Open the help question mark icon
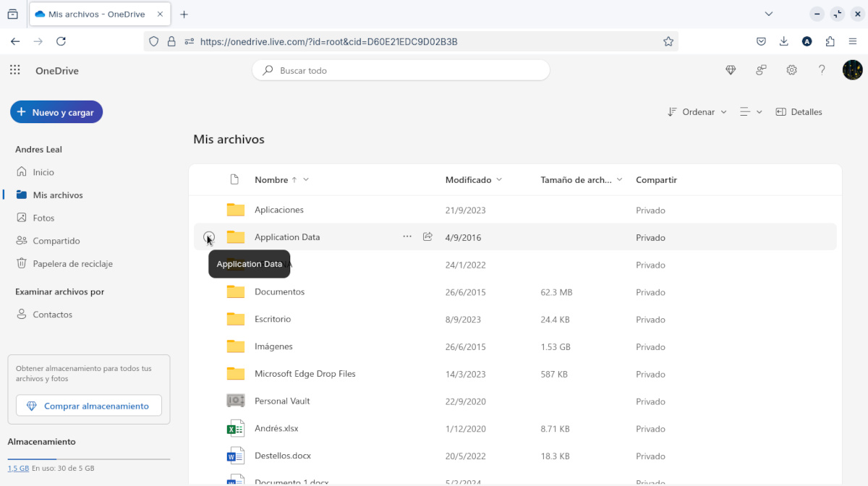Image resolution: width=868 pixels, height=486 pixels. pyautogui.click(x=822, y=70)
